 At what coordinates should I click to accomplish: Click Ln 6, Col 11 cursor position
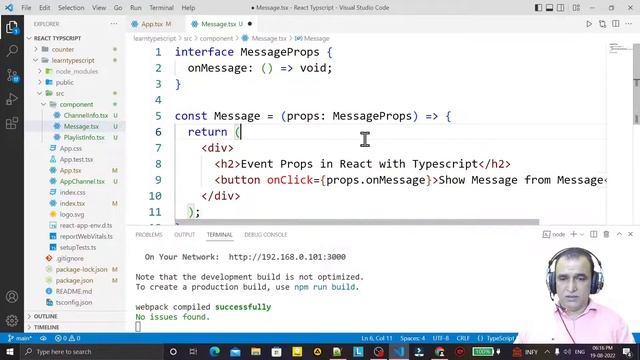[376, 338]
